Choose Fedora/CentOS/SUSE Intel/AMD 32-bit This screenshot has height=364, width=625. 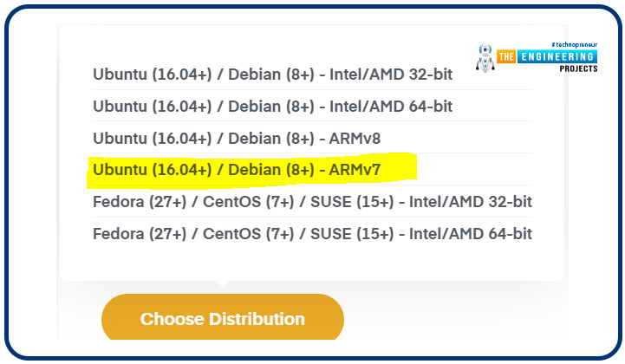coord(312,202)
